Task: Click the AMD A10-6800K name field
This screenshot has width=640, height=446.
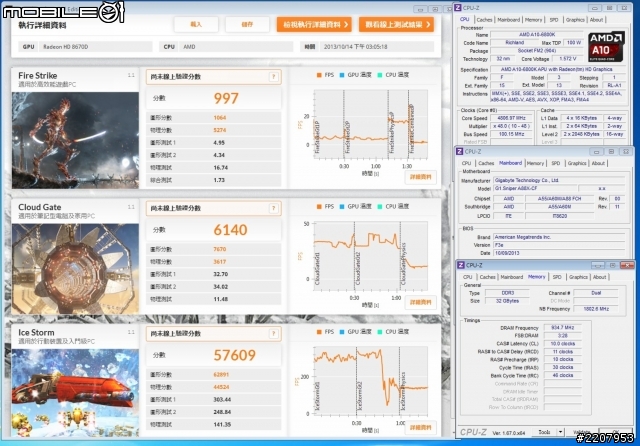Action: coord(537,35)
